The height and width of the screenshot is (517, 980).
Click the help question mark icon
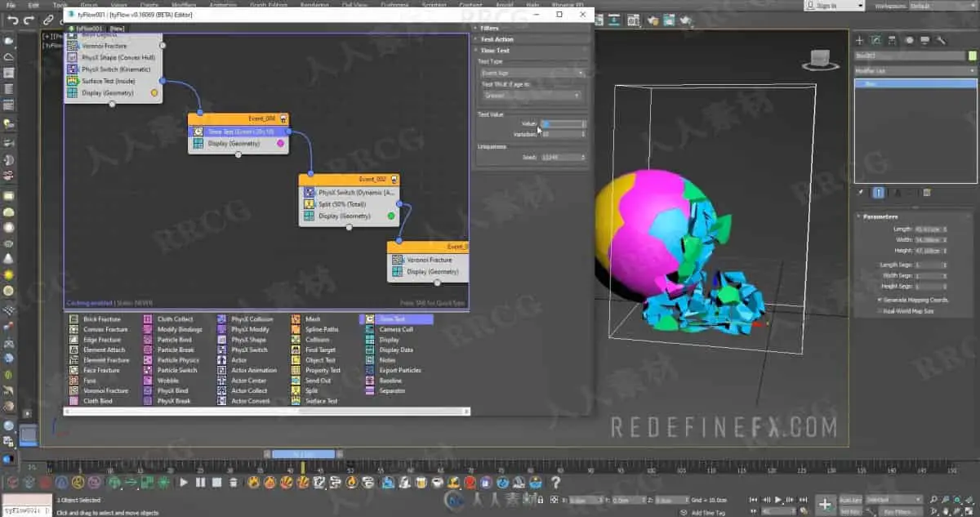click(556, 483)
